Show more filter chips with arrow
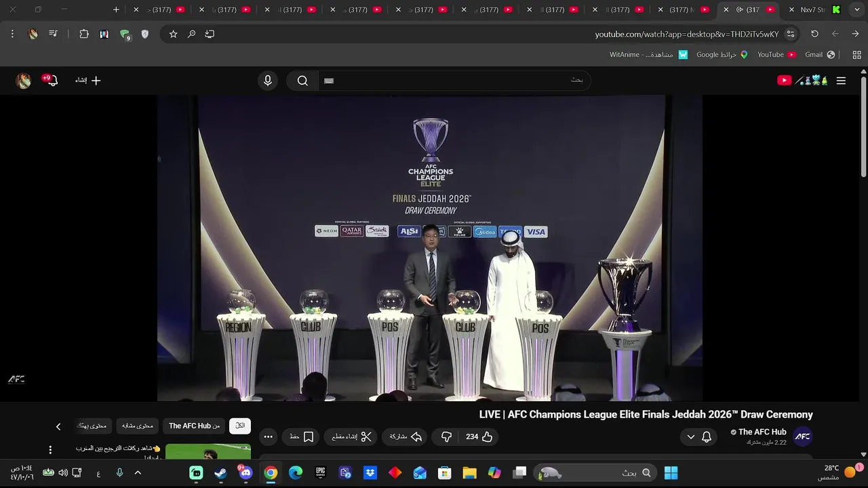The width and height of the screenshot is (868, 488). tap(58, 426)
